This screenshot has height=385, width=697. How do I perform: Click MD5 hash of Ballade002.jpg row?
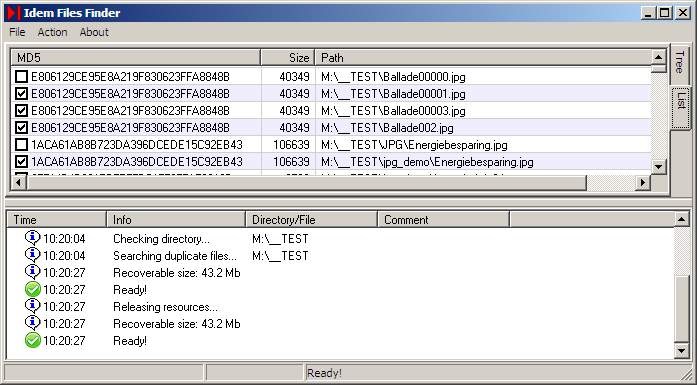click(x=130, y=128)
